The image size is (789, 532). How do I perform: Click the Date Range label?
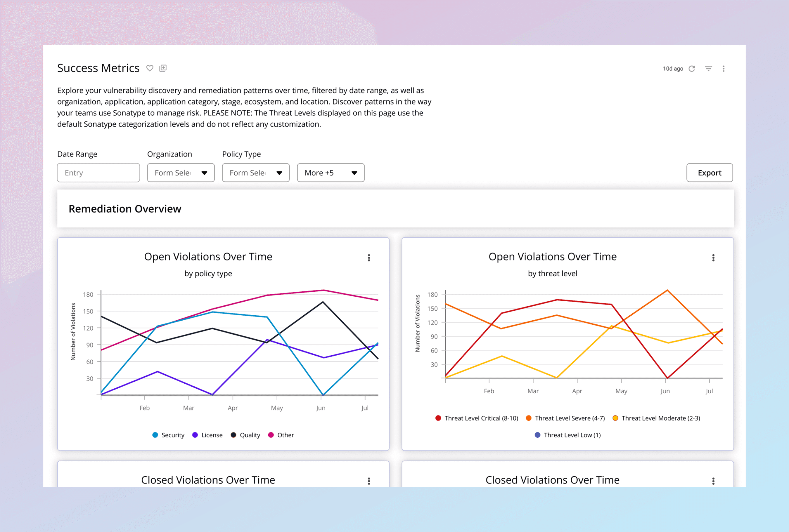(77, 154)
